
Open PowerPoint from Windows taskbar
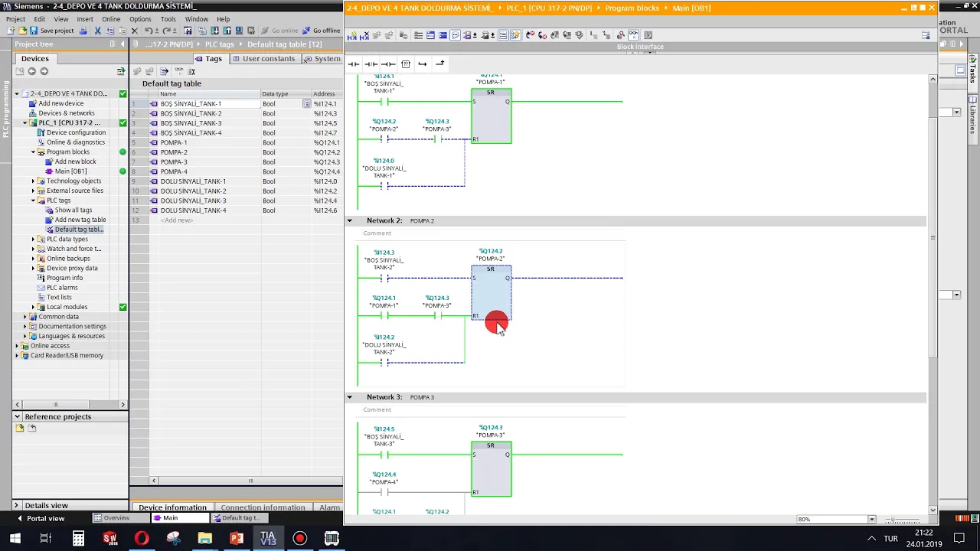click(237, 538)
